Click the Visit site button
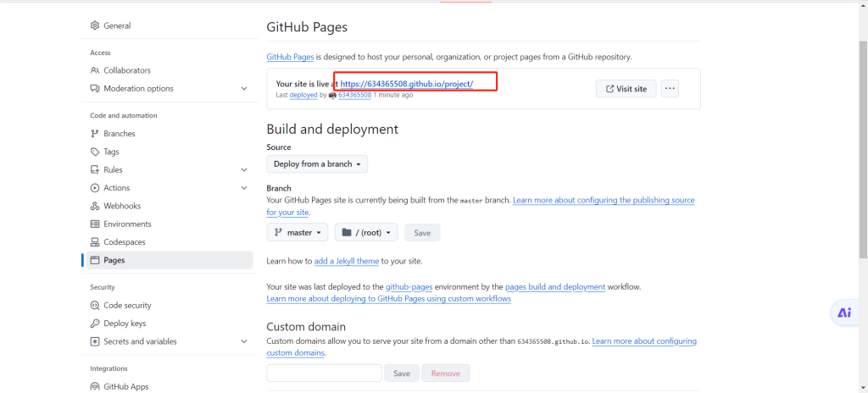Screen dimensions: 868x393 (x=626, y=89)
